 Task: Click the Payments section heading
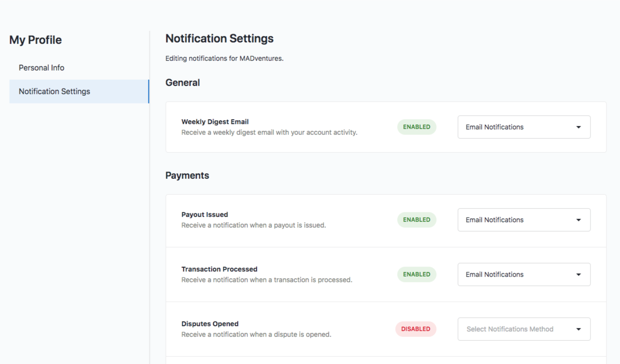click(187, 175)
